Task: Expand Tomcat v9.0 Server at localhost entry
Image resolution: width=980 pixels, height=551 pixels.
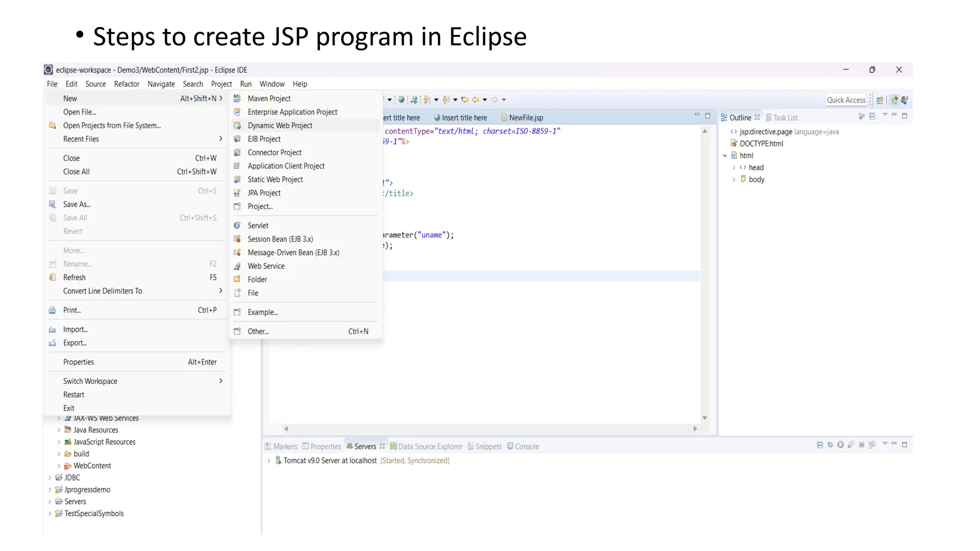Action: pyautogui.click(x=268, y=461)
